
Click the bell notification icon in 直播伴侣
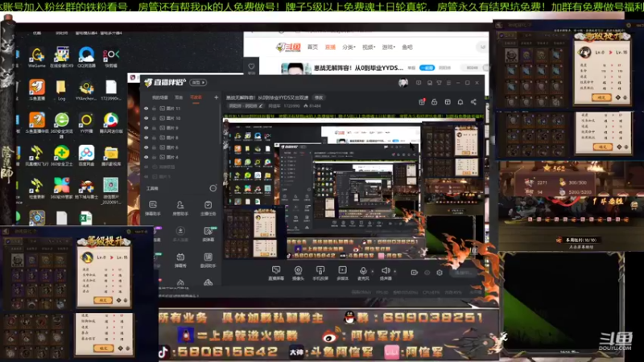(x=460, y=102)
